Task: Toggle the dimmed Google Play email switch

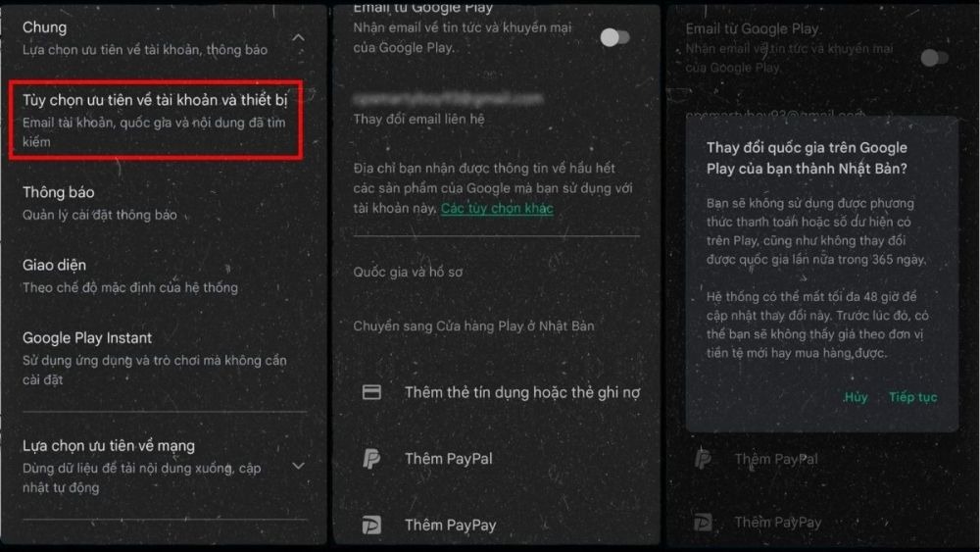Action: 935,58
